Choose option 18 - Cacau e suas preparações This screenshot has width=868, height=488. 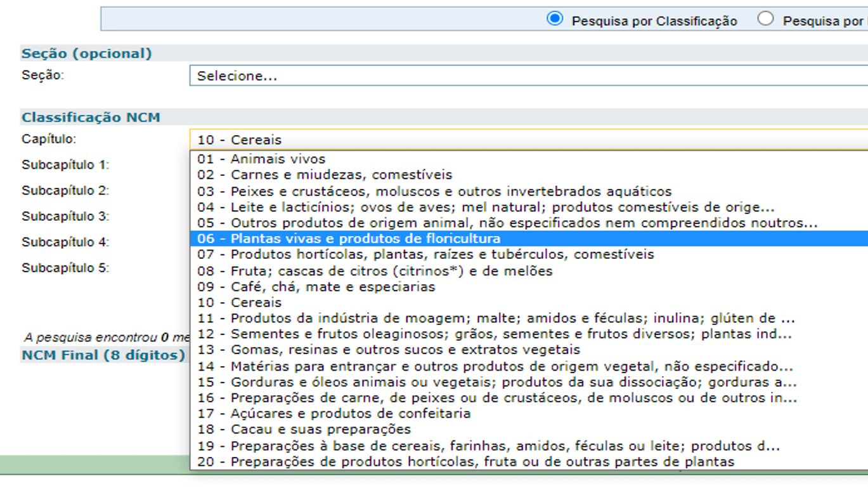tap(380, 429)
